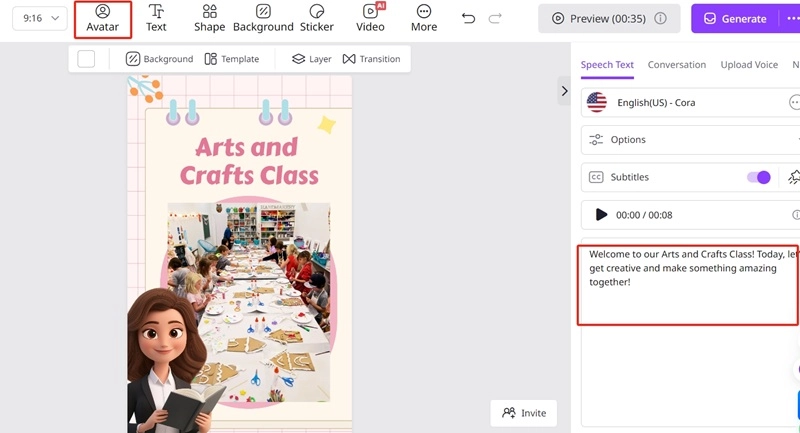Open the 9:16 aspect ratio dropdown
Screen dimensions: 800x433
(40, 18)
